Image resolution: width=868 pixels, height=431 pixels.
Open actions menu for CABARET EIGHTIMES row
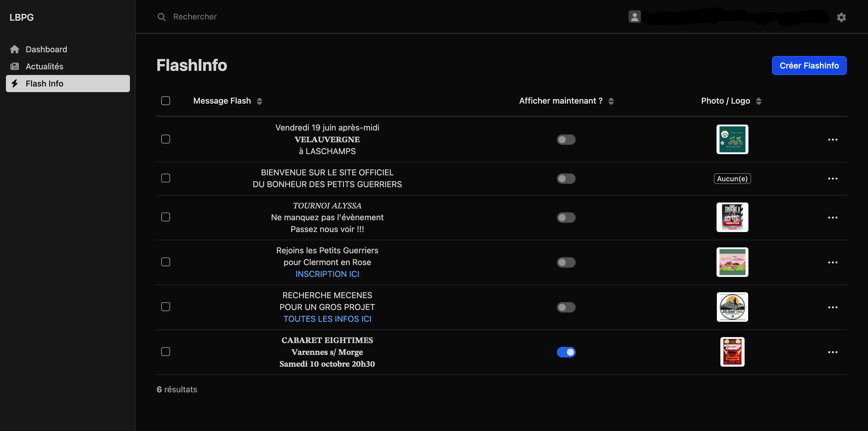click(832, 352)
